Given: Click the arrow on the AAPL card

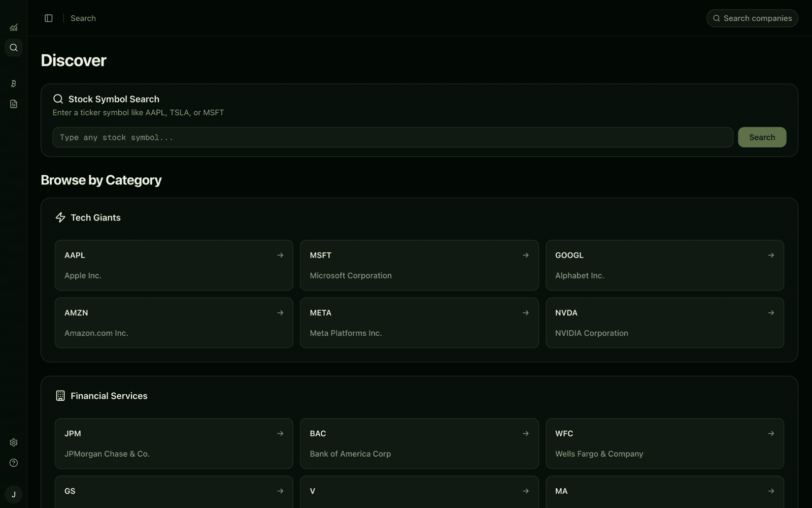Looking at the screenshot, I should click(x=280, y=255).
